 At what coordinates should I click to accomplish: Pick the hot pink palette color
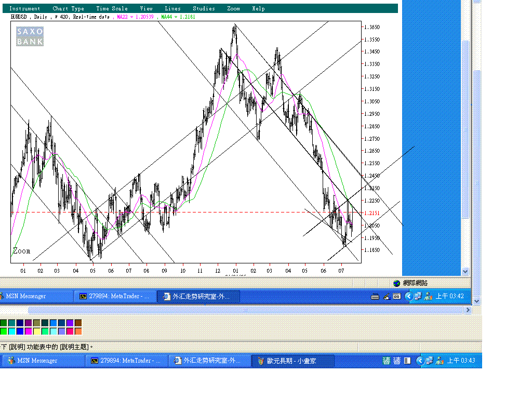pos(70,331)
